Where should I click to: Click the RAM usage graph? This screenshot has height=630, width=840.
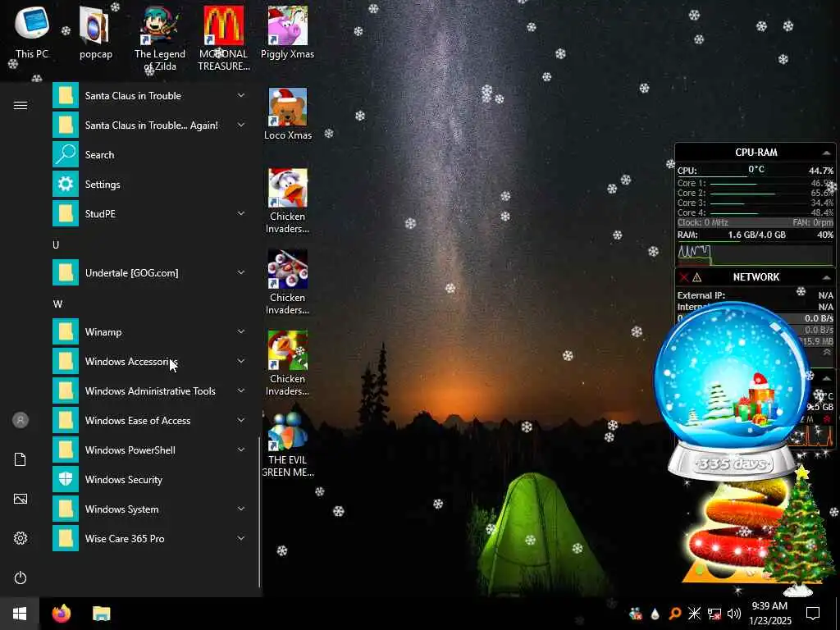[x=756, y=254]
